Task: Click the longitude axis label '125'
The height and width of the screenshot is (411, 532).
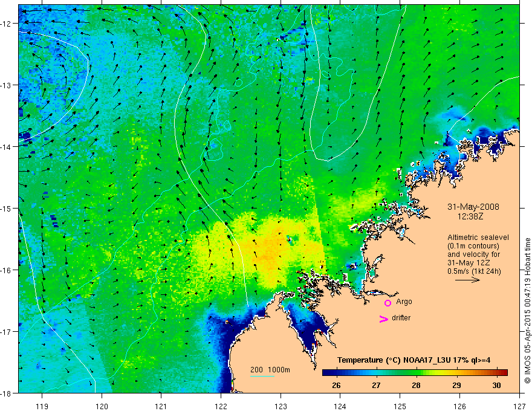Action: coord(400,406)
